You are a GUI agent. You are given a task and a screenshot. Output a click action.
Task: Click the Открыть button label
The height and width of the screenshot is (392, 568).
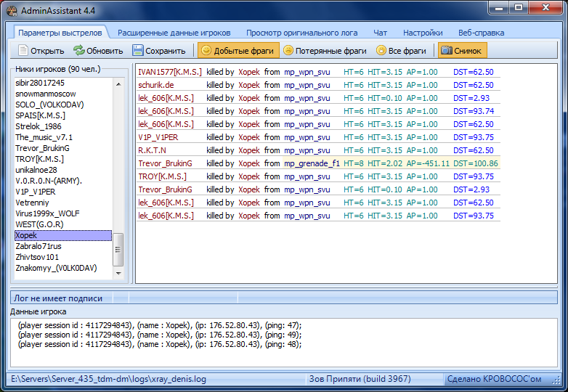coord(47,51)
